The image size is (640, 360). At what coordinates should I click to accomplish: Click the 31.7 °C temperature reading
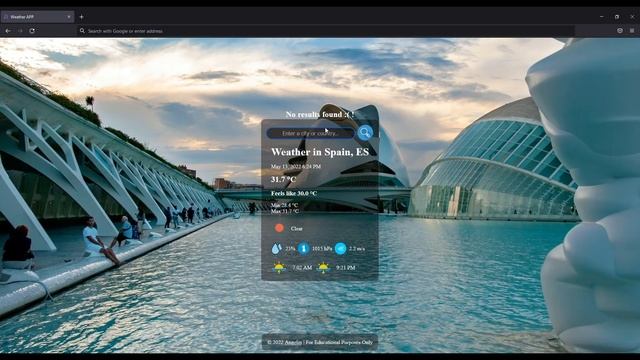pos(283,179)
